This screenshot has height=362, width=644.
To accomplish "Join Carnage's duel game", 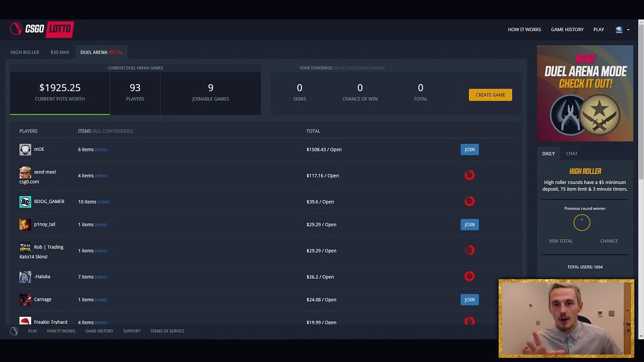I will [469, 300].
